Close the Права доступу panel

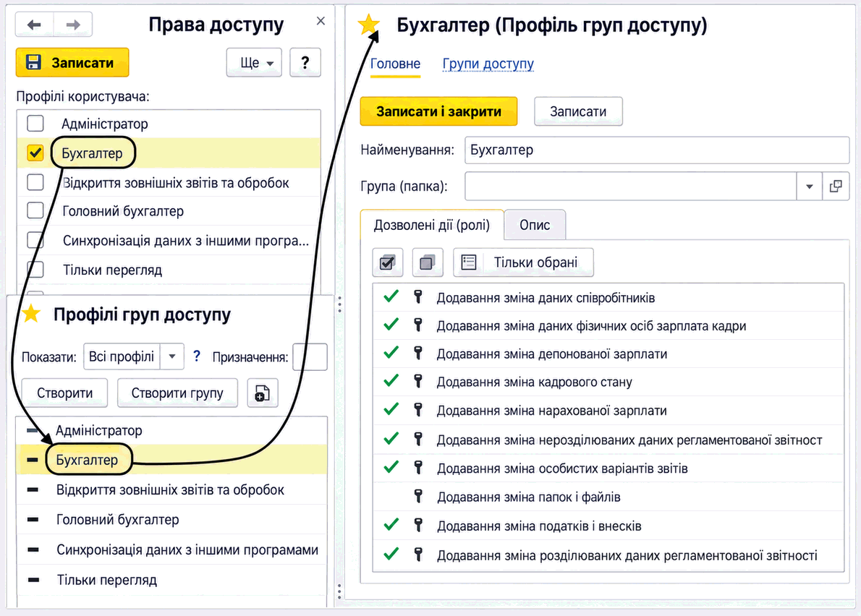click(x=321, y=21)
